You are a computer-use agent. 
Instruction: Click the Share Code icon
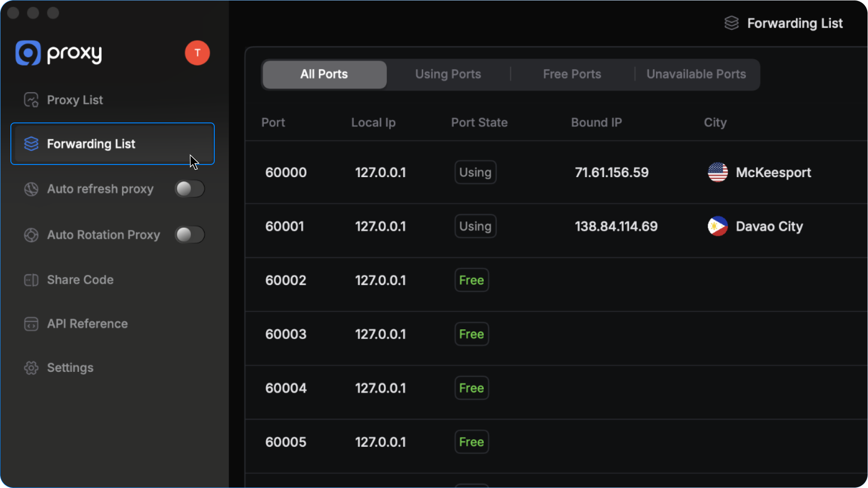click(31, 280)
